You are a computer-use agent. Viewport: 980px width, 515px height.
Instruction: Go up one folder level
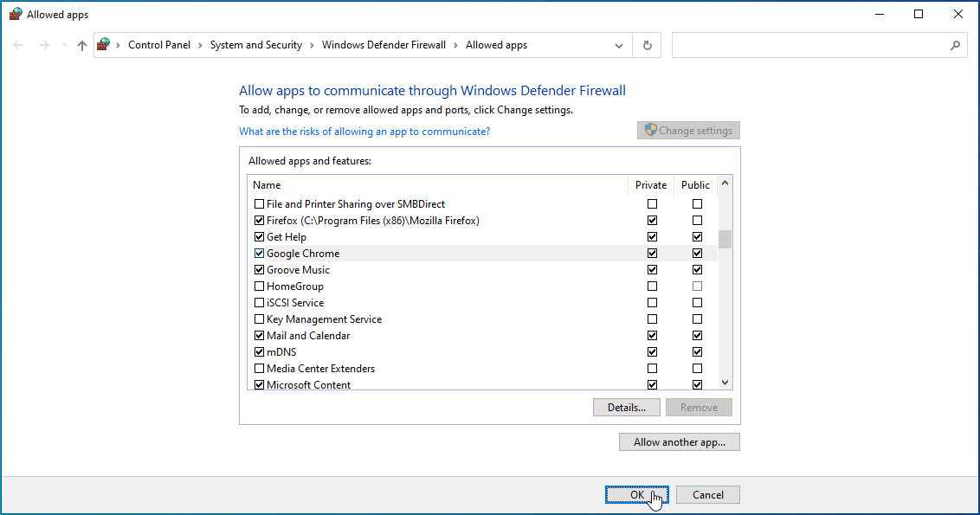[82, 46]
